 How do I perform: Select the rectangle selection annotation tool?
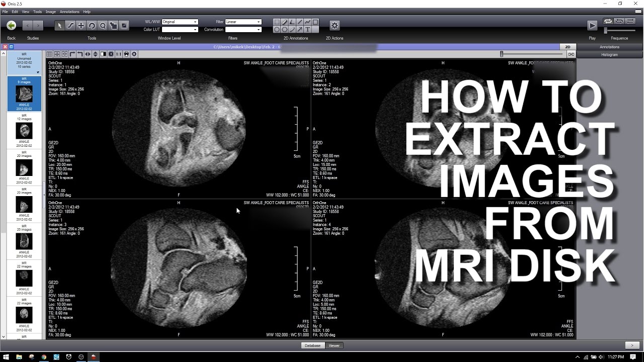coord(277,22)
